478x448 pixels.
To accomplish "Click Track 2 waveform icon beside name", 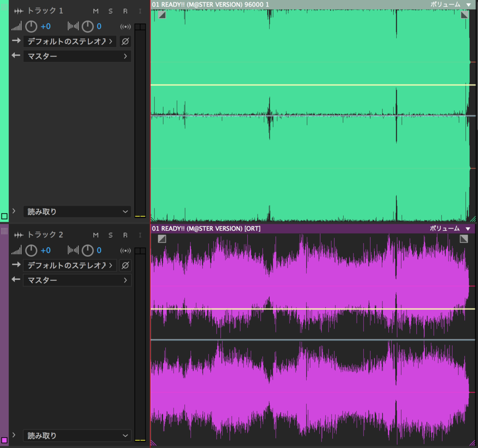I will [19, 235].
